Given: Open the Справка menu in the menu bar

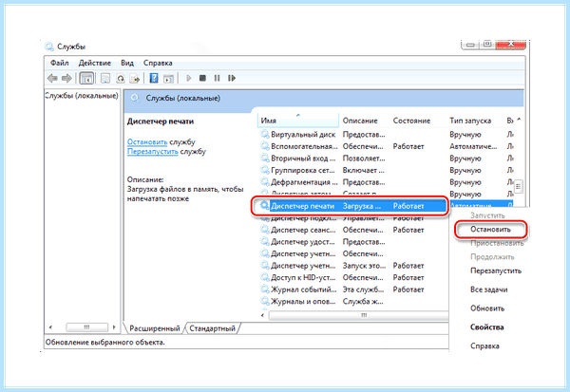Looking at the screenshot, I should [158, 63].
